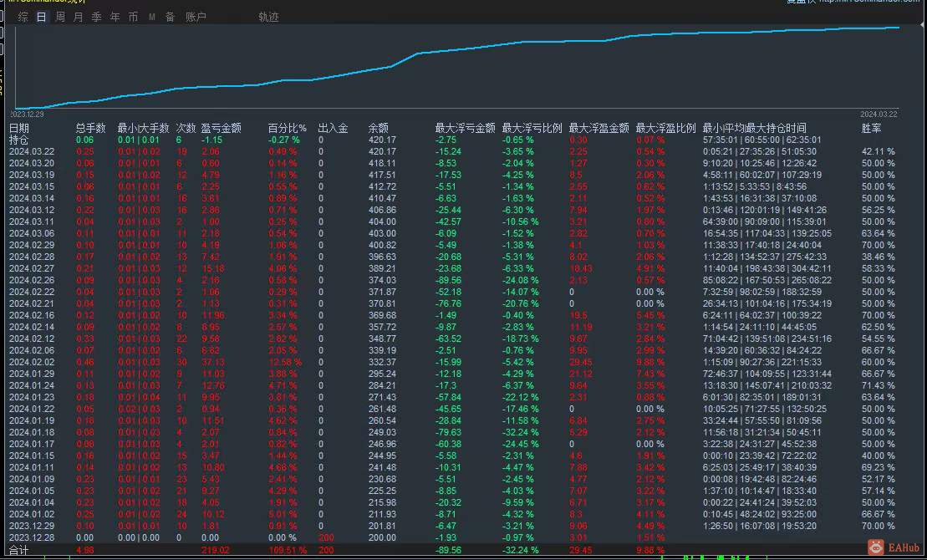Click the 最大浮亏比例 column header
This screenshot has height=560, width=927.
tap(532, 129)
